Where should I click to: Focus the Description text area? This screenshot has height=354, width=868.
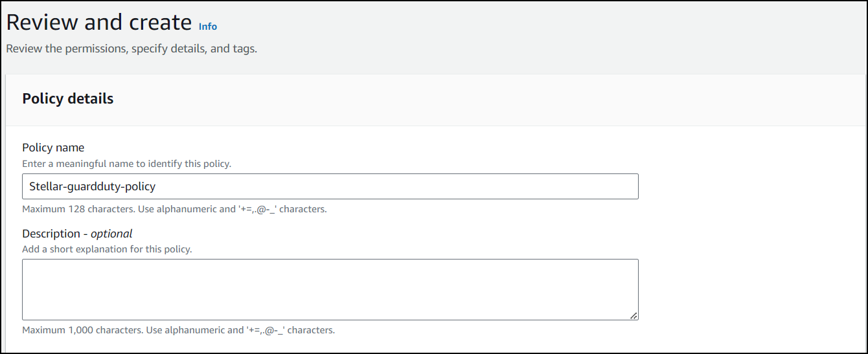(330, 289)
